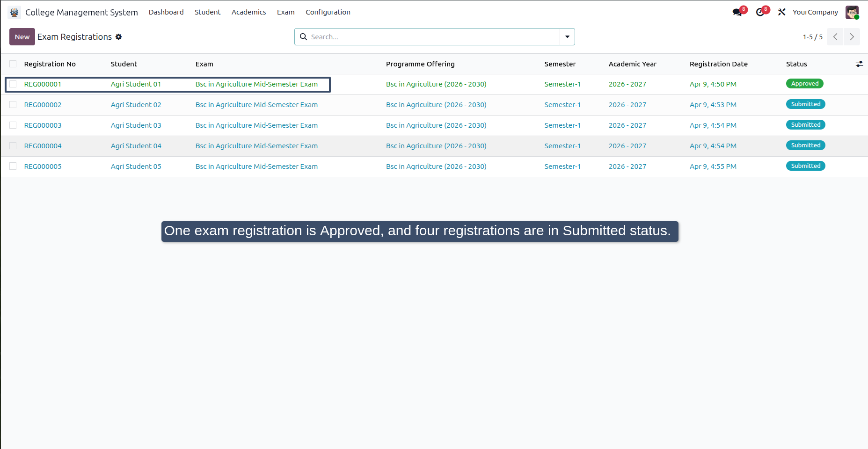This screenshot has height=449, width=868.
Task: Sort by Academic Year column header
Action: coord(632,64)
